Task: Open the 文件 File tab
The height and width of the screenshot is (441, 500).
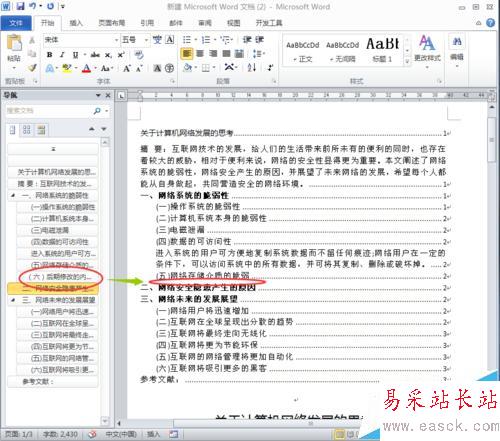Action: pos(16,23)
